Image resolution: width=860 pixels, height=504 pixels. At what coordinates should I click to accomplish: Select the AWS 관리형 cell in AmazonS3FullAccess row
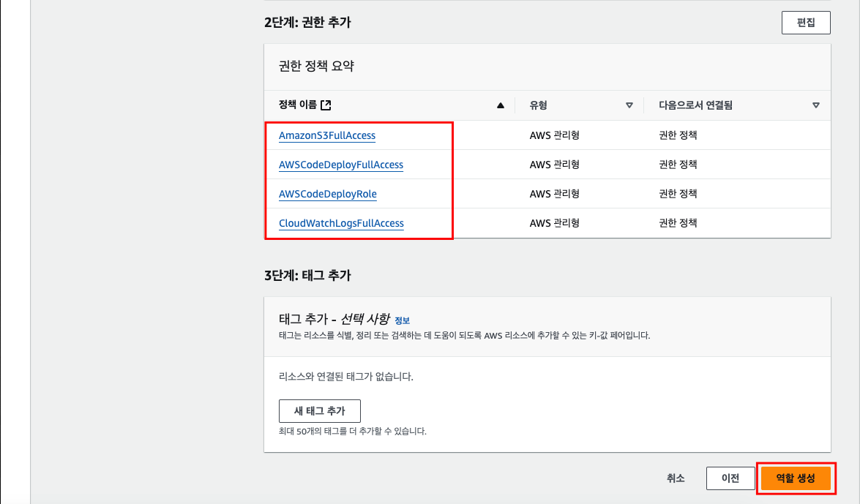click(x=554, y=135)
